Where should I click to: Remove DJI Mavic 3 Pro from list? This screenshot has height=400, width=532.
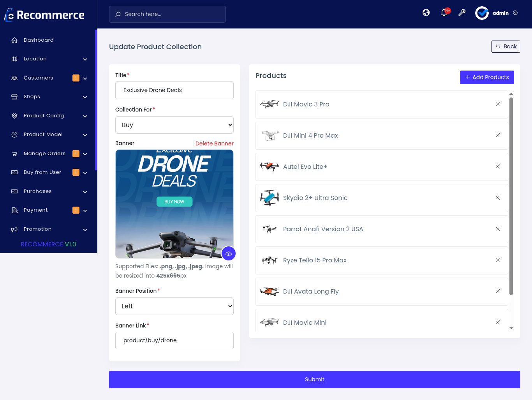coord(498,104)
